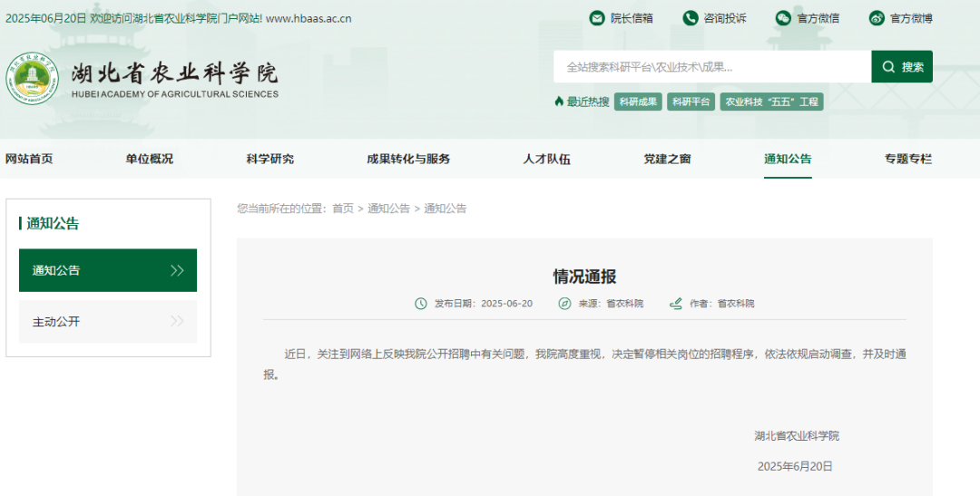Select 主动公开 sidebar item
980x496 pixels.
(107, 321)
